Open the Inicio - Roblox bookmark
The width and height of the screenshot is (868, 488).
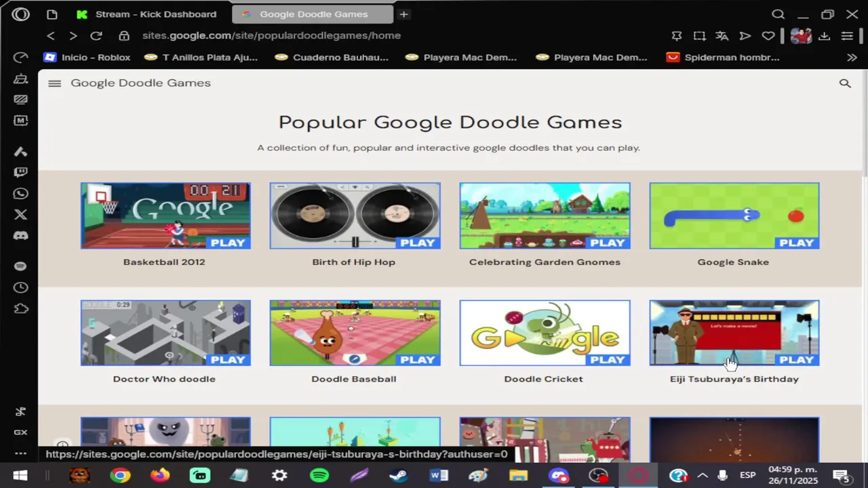click(87, 58)
